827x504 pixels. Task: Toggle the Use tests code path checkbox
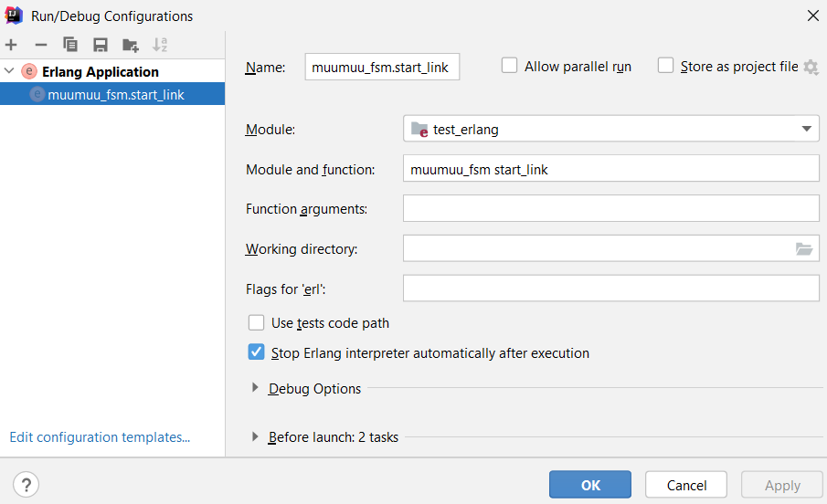pos(257,322)
